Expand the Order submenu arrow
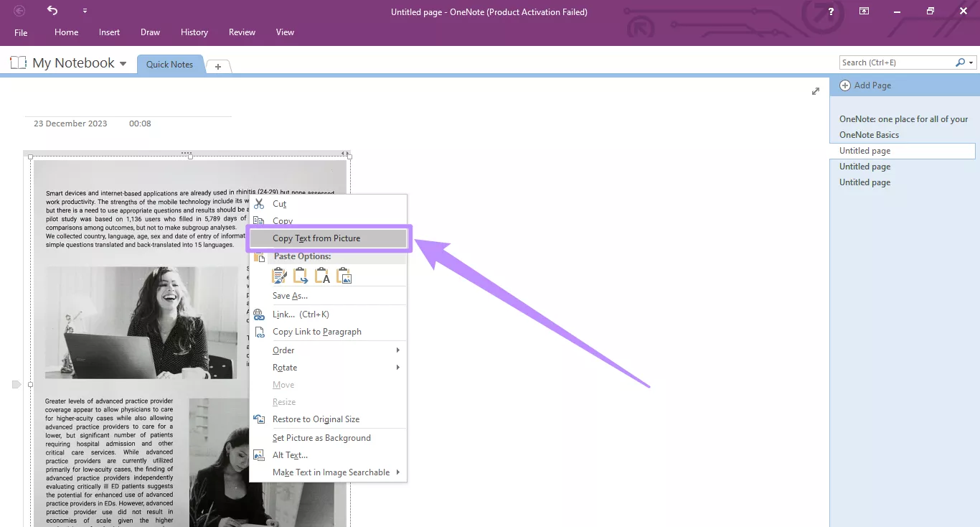 (x=398, y=350)
